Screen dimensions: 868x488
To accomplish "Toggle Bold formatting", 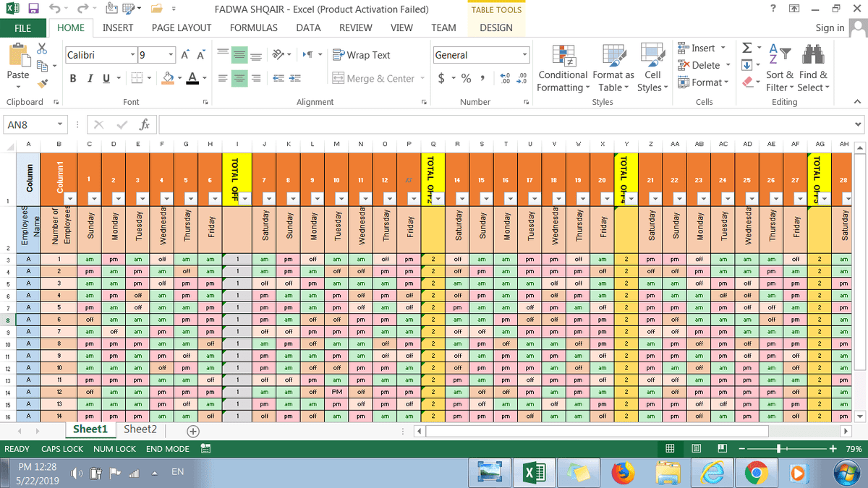I will coord(73,79).
